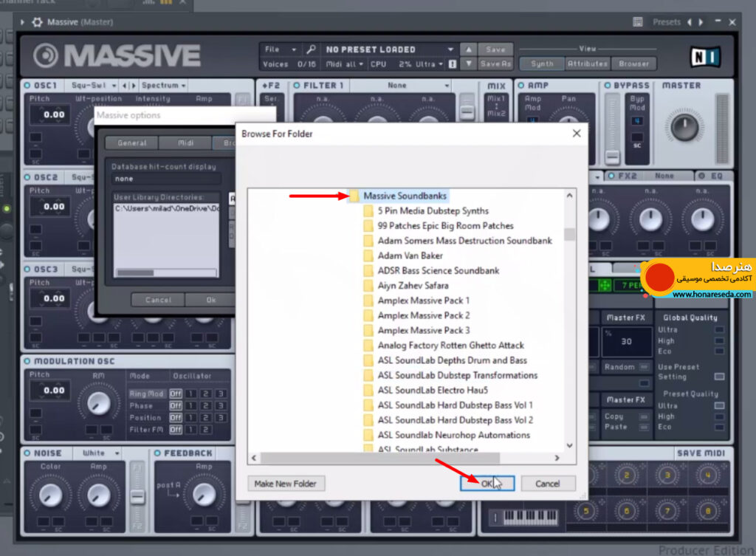Open the Massive plugin gear options icon
Image resolution: width=756 pixels, height=556 pixels.
click(x=37, y=22)
